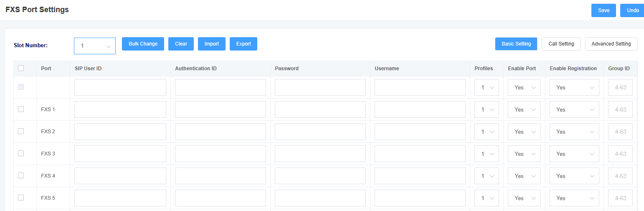This screenshot has height=211, width=644.
Task: Switch to the Call Setting tab
Action: pos(561,44)
